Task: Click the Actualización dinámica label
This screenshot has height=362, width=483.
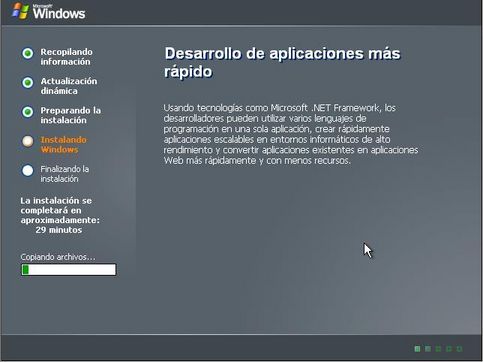Action: coord(69,86)
